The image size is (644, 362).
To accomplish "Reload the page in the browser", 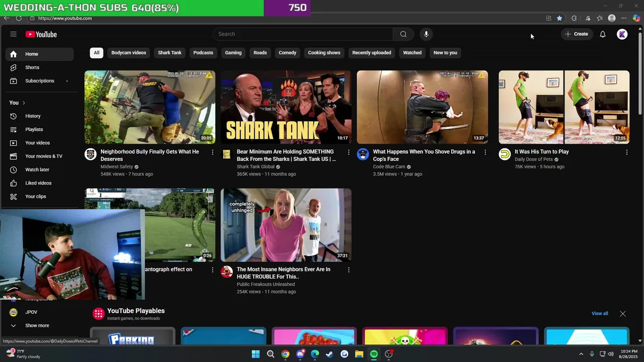I will pyautogui.click(x=19, y=18).
